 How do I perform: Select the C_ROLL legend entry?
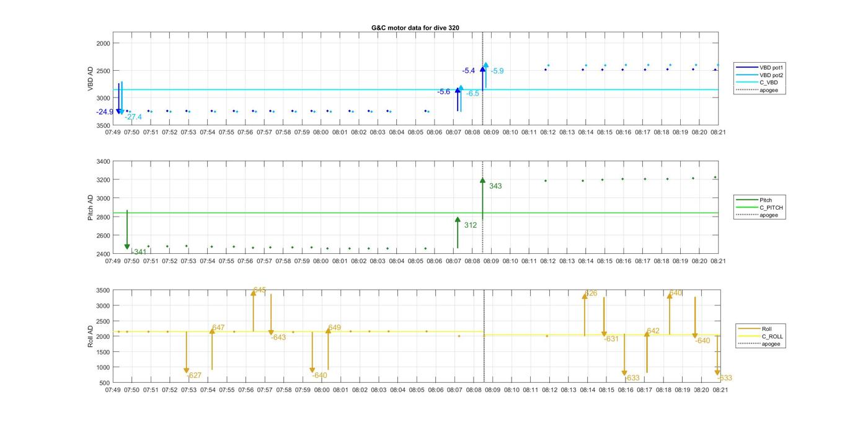coord(761,336)
